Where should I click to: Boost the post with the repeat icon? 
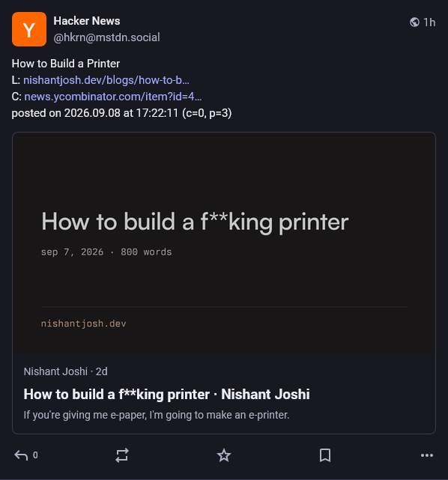(x=122, y=455)
